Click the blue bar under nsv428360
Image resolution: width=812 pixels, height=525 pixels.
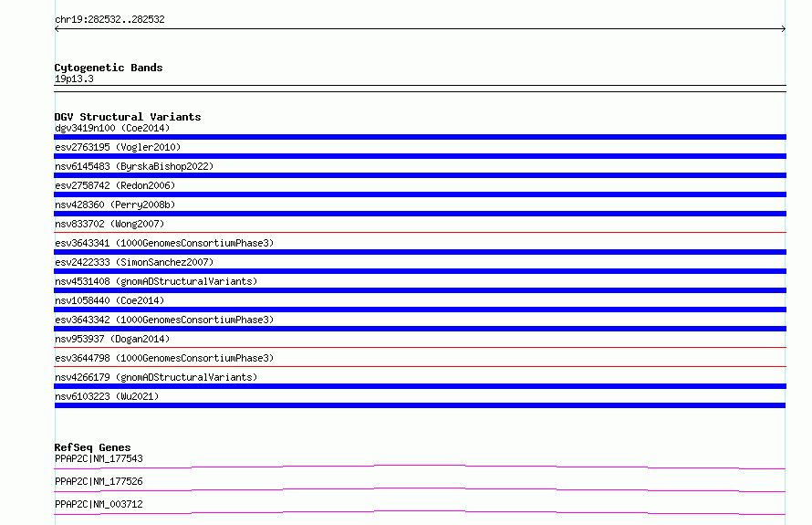click(x=420, y=214)
